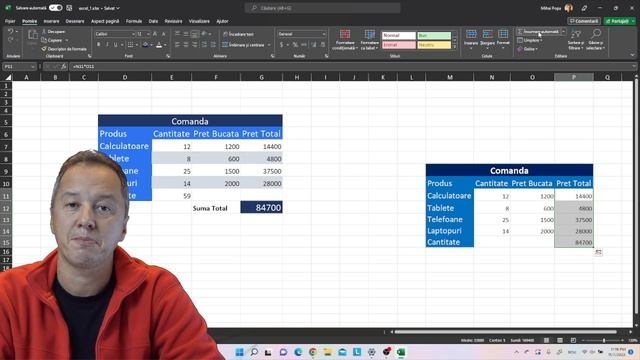Click the Borders icon
Screen dimensions: 640x360
130,44
